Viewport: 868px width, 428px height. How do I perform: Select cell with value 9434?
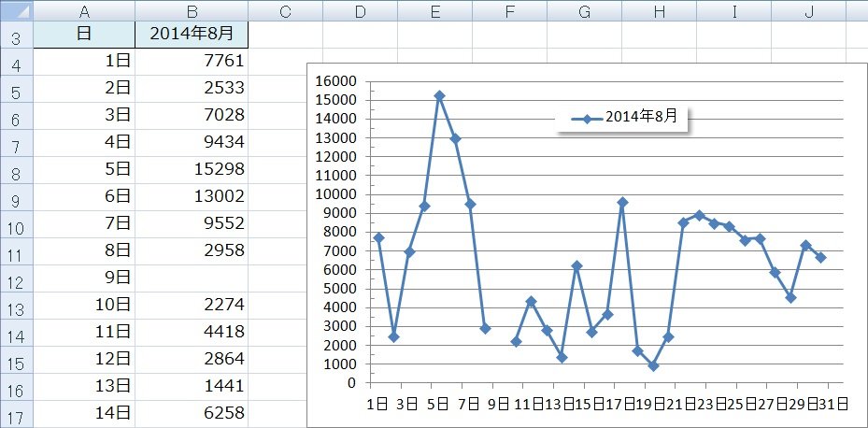point(192,143)
